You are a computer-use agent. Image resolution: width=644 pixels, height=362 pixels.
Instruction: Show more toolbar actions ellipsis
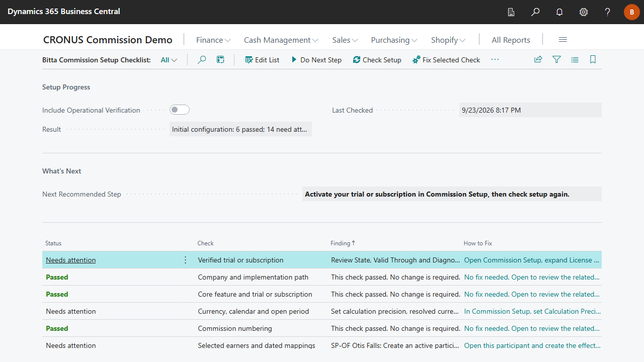(x=495, y=60)
